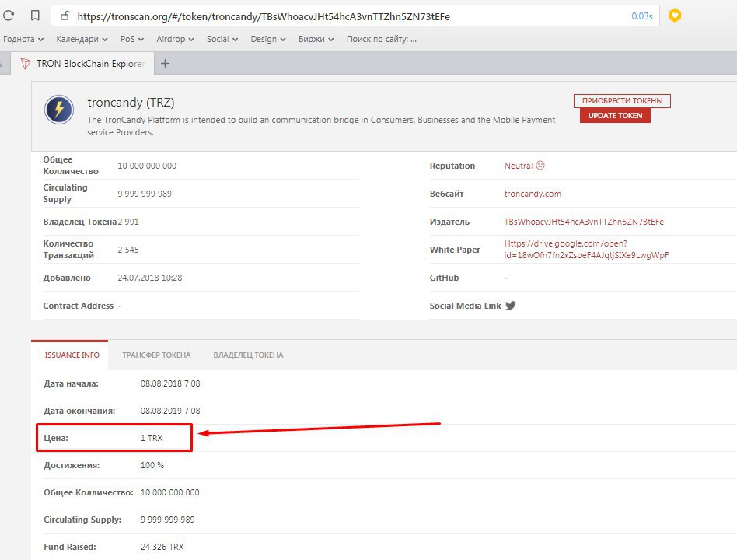
Task: Click the TRON favicon on the tab
Action: pos(26,64)
